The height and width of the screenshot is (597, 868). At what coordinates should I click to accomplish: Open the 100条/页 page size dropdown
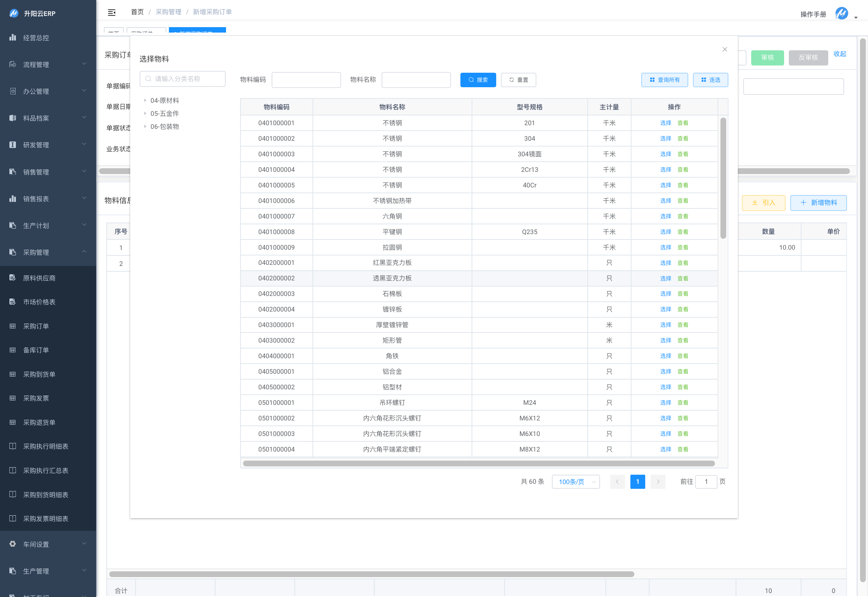tap(576, 482)
